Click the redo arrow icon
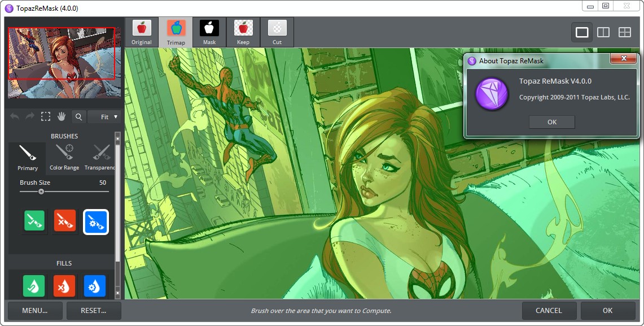The width and height of the screenshot is (644, 326). 29,117
